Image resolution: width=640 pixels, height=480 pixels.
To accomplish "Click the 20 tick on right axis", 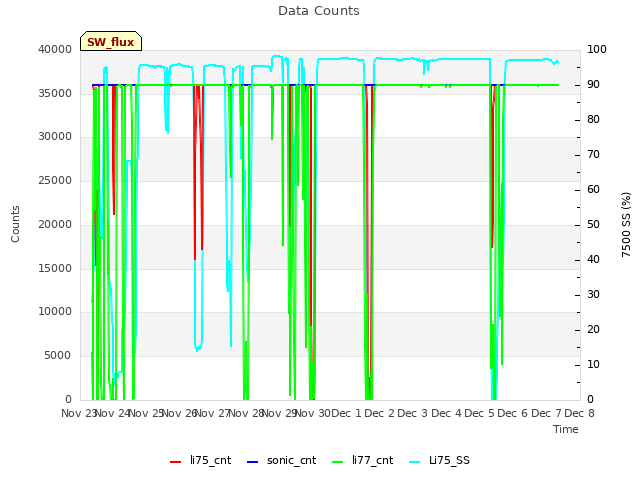I will click(x=593, y=329).
